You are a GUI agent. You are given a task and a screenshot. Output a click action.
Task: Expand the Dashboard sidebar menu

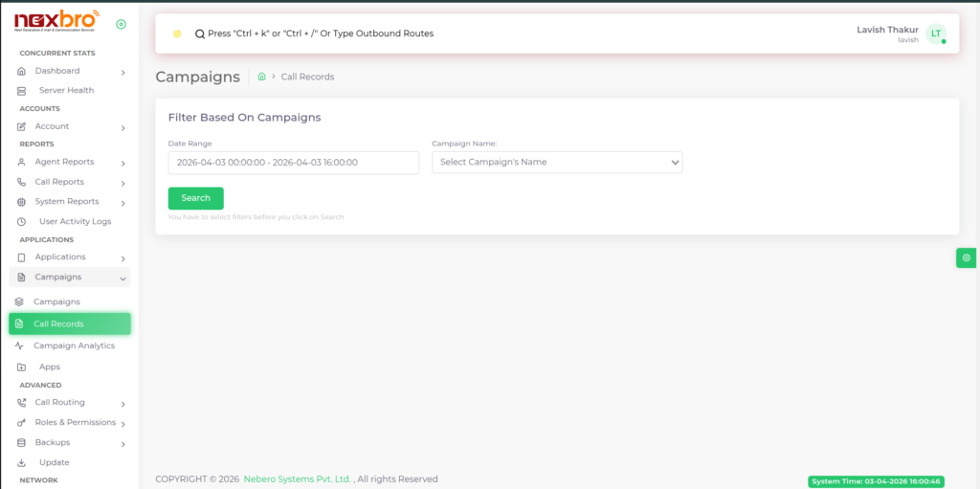pos(72,71)
